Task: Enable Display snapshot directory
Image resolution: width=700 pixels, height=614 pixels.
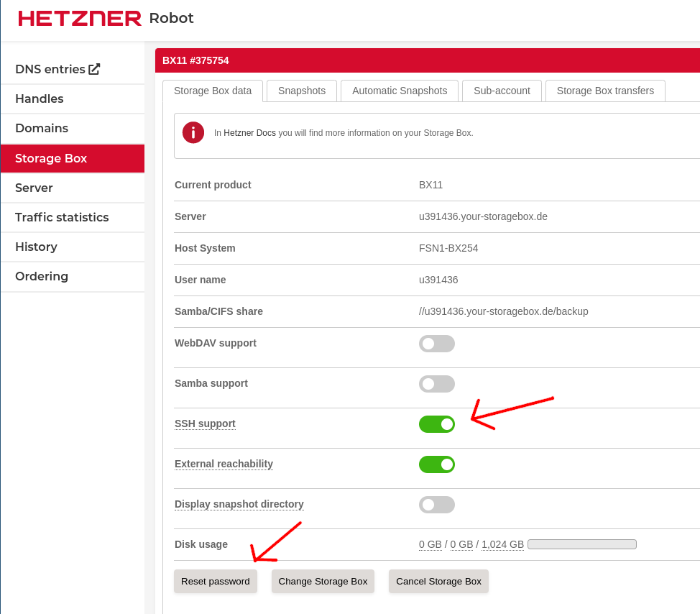Action: pos(437,505)
